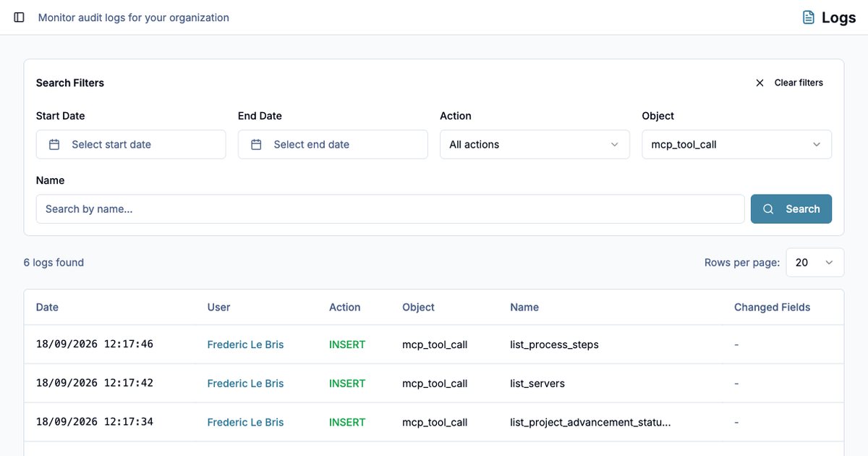
Task: Click the Object column header
Action: point(418,308)
